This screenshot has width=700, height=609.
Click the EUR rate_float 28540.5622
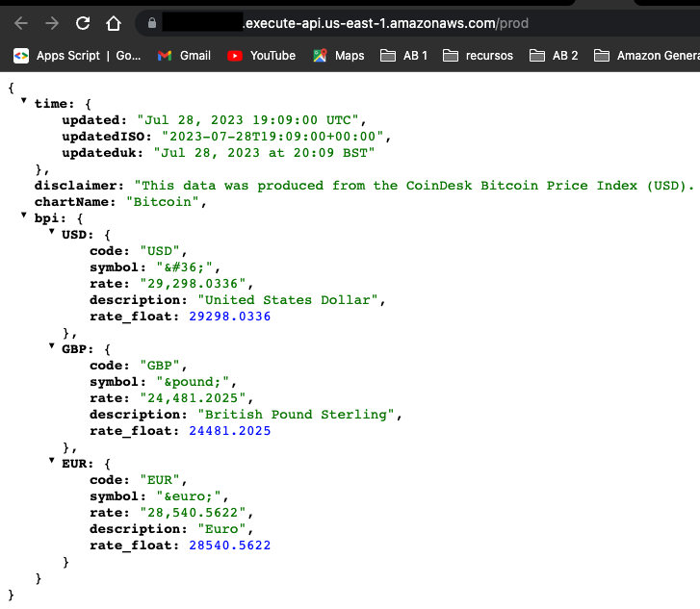[x=230, y=546]
